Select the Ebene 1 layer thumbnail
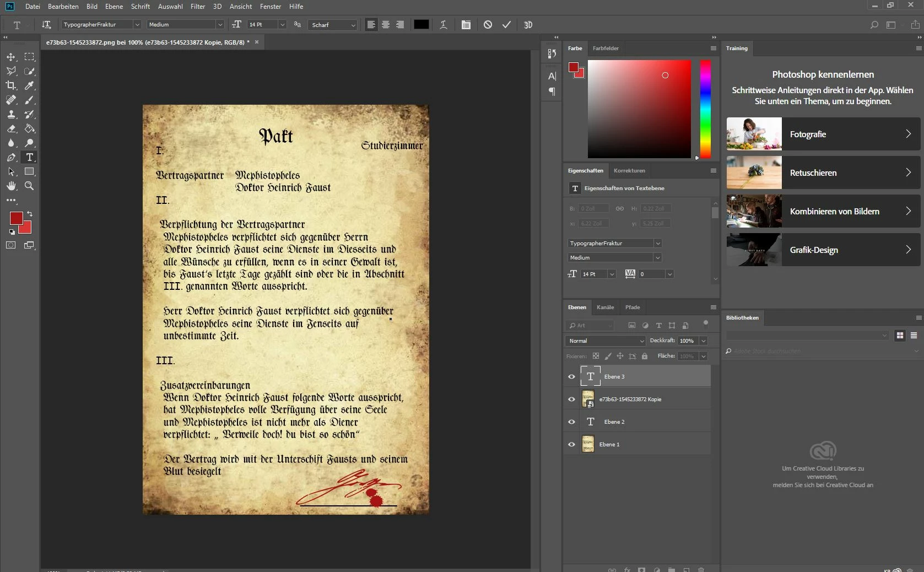Image resolution: width=924 pixels, height=572 pixels. coord(588,445)
